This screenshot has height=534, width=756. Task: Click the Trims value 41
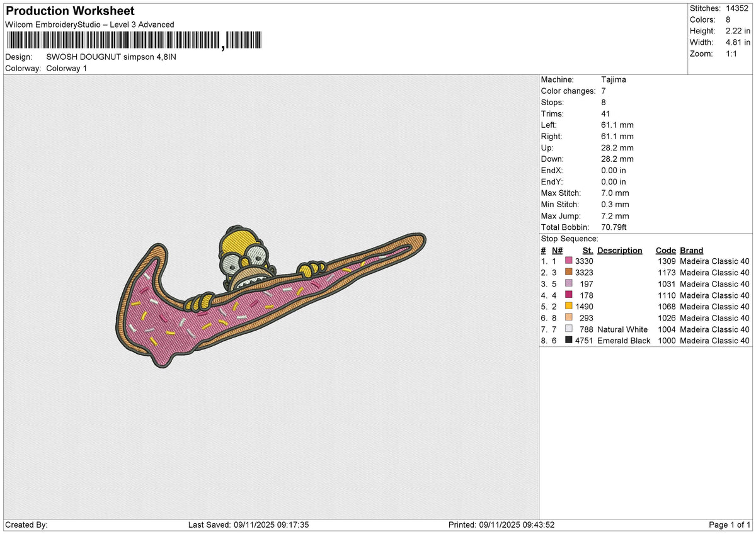(x=606, y=114)
